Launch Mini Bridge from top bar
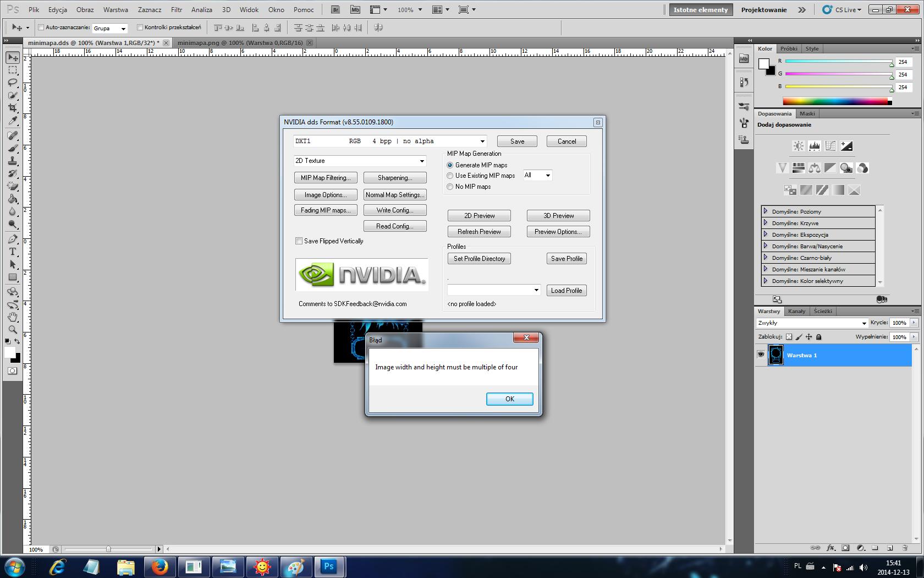The height and width of the screenshot is (578, 924). tap(355, 10)
